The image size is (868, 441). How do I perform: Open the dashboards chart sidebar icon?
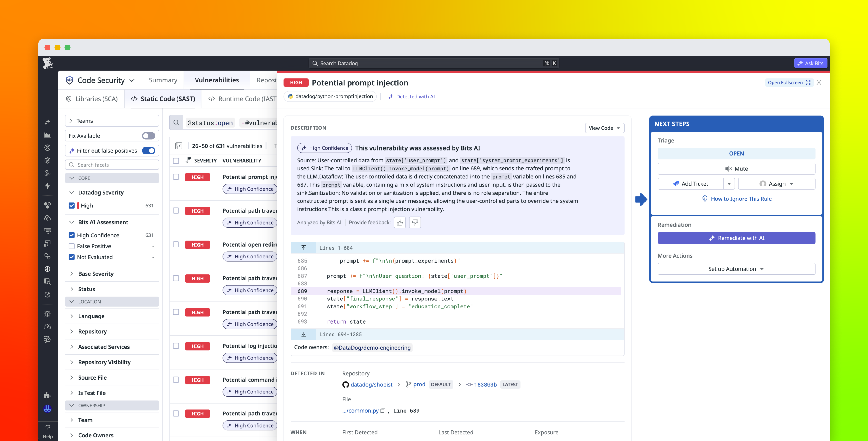48,135
